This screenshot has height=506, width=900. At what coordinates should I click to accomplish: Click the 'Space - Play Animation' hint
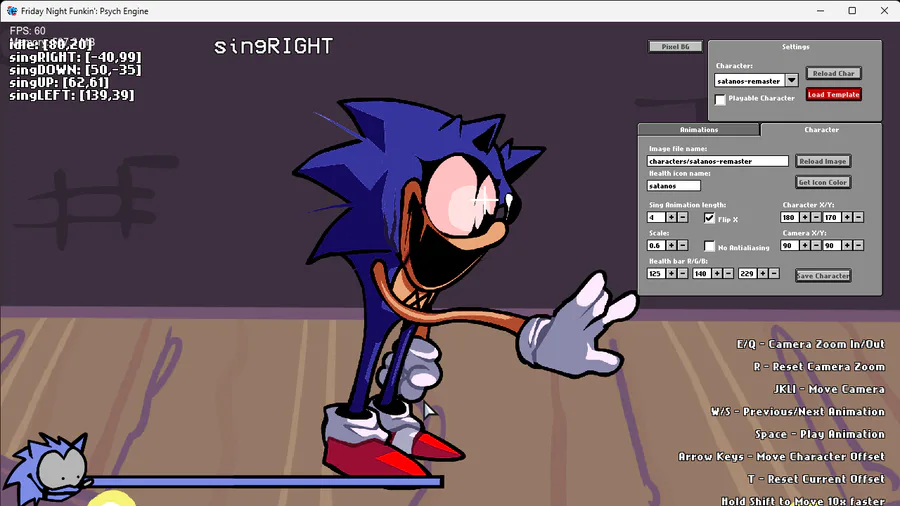(x=820, y=434)
